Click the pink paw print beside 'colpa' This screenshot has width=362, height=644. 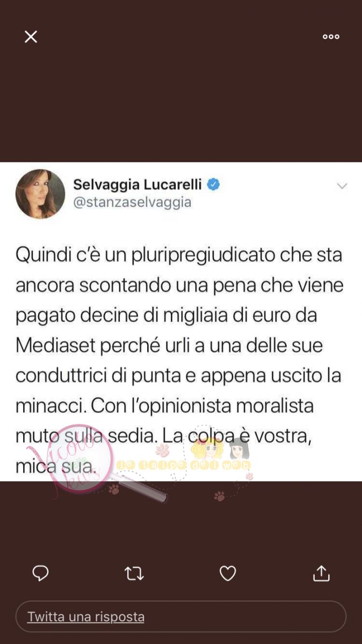[162, 450]
